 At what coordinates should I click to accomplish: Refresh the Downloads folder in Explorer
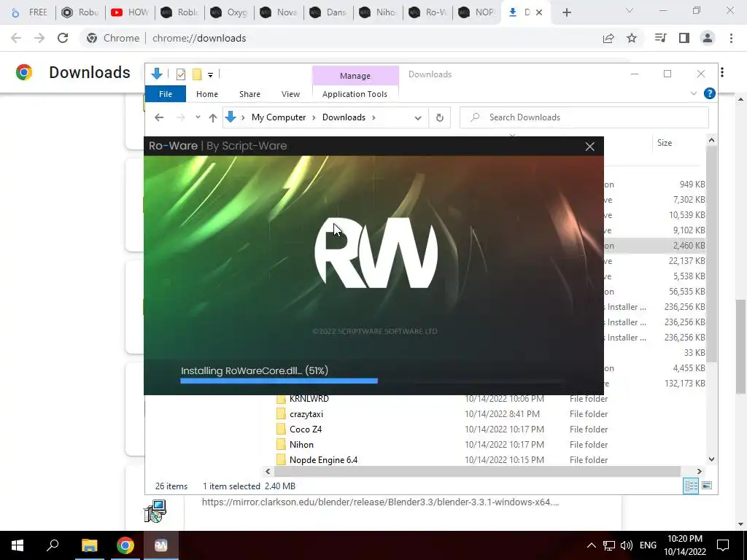click(440, 117)
